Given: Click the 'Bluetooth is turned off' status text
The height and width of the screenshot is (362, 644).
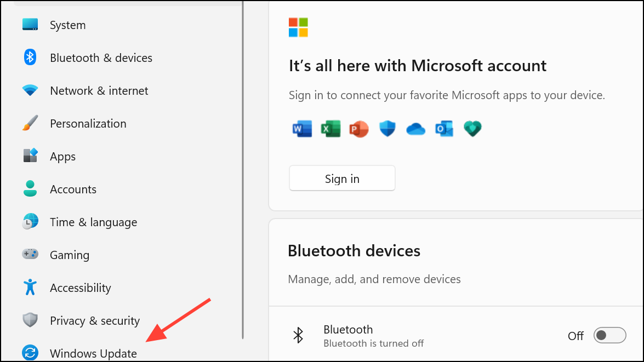Looking at the screenshot, I should pos(373,343).
